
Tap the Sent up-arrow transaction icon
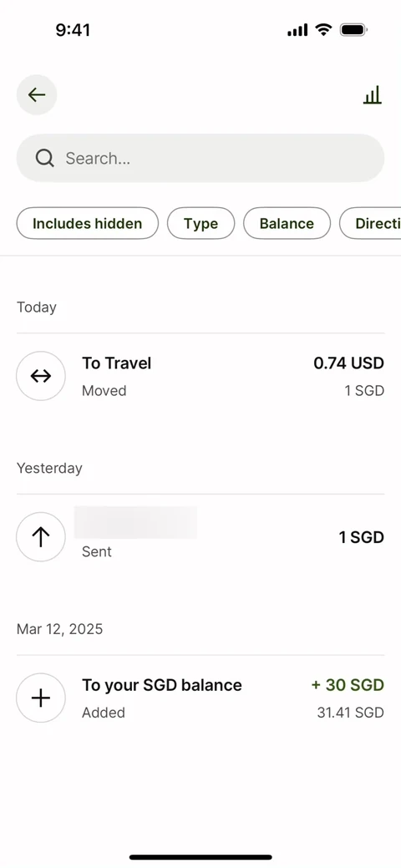[x=41, y=537]
